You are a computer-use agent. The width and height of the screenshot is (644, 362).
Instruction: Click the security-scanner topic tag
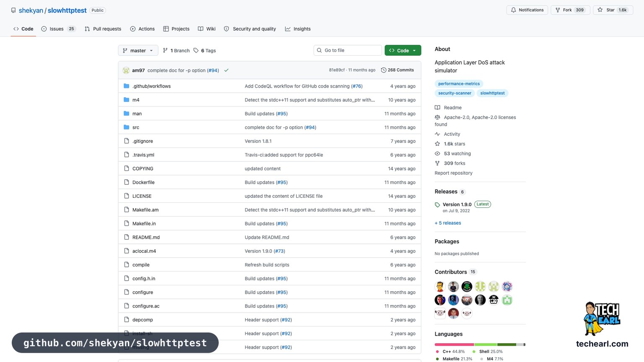[x=455, y=93]
